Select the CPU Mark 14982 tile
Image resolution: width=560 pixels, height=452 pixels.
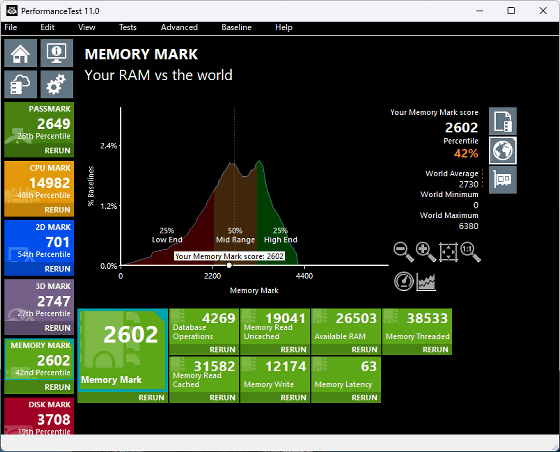coord(39,183)
